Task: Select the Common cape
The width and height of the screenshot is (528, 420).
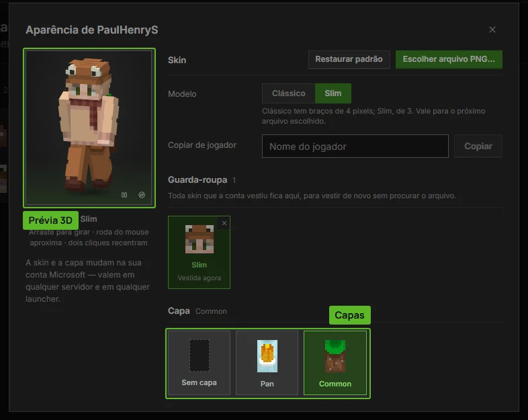Action: tap(335, 362)
